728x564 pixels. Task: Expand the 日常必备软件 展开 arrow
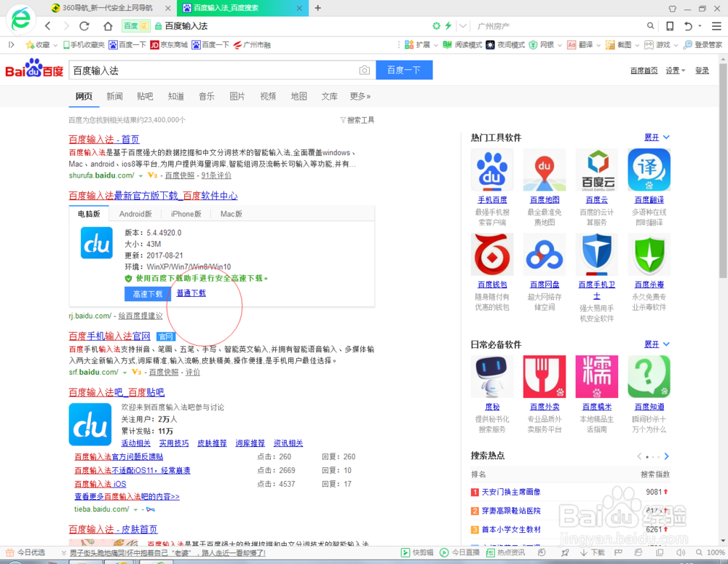point(666,344)
